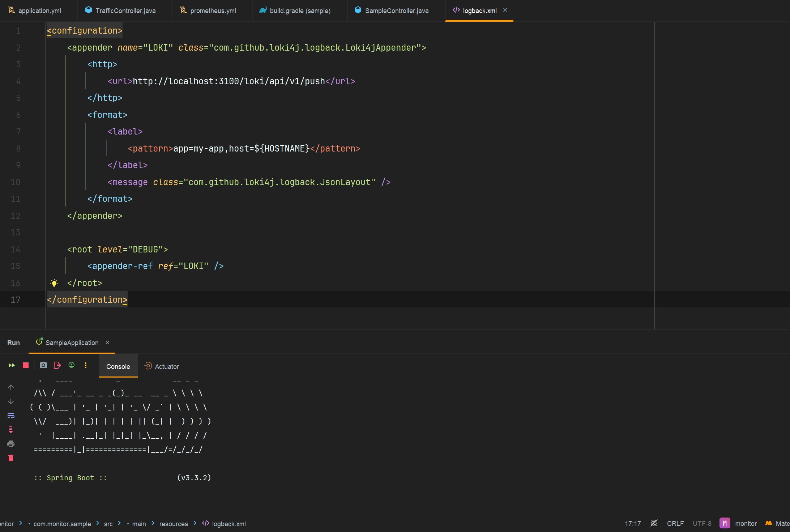Click line number 13 in the gutter
Viewport: 790px width, 532px height.
point(16,233)
